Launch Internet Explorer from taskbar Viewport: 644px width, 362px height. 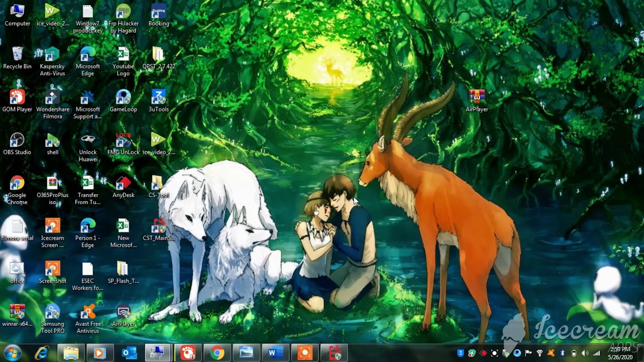(x=41, y=353)
